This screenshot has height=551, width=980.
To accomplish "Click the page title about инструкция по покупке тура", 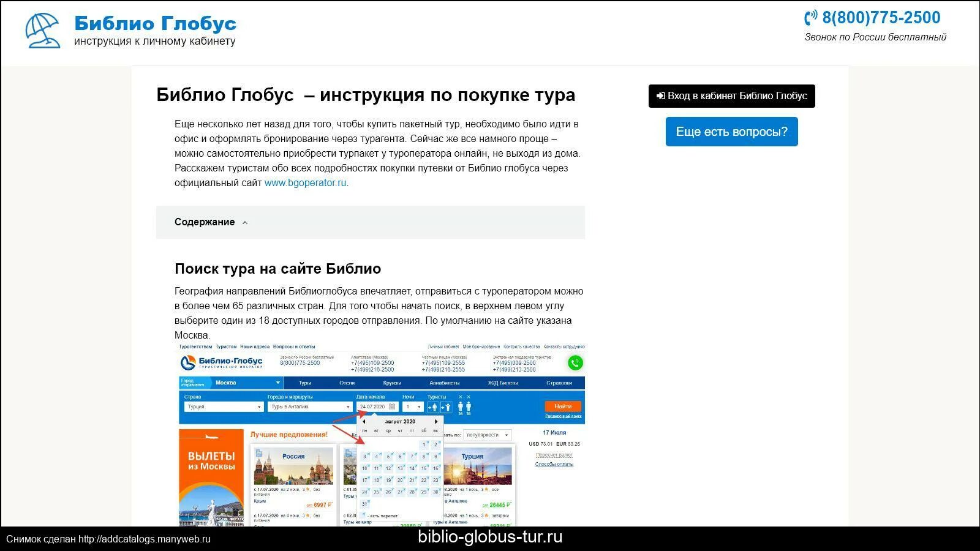I will pos(366,95).
